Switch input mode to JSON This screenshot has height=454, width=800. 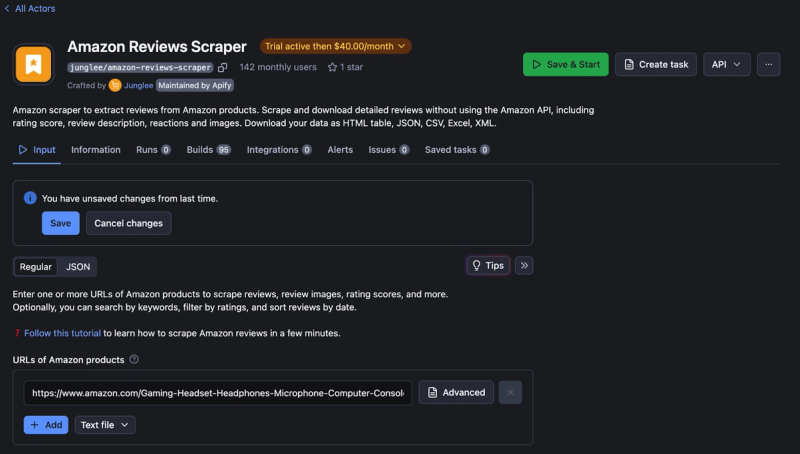78,267
